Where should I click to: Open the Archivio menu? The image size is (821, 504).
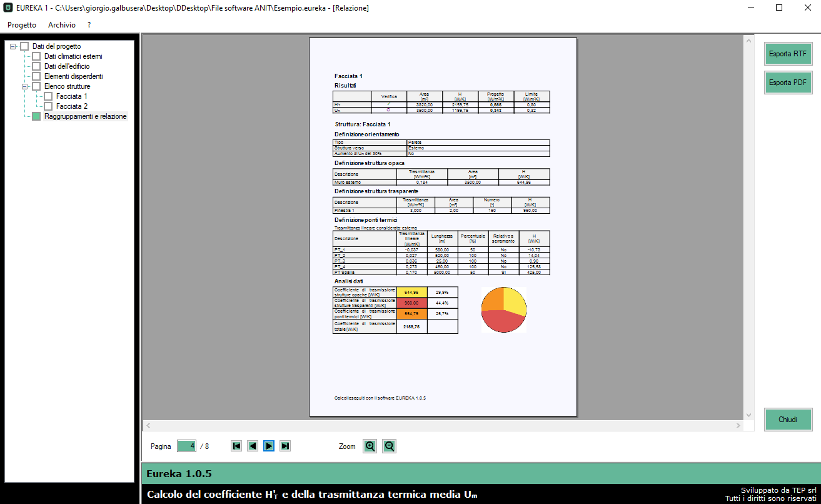coord(62,25)
